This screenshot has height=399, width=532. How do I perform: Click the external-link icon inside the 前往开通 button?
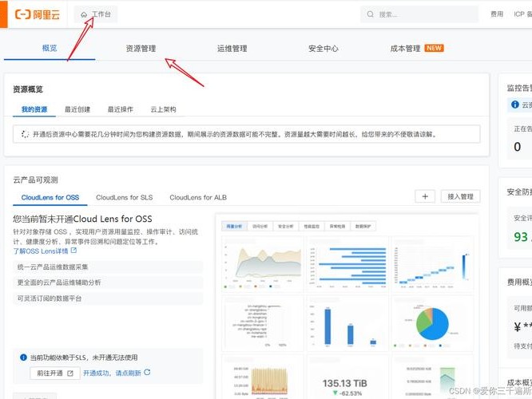[70, 373]
